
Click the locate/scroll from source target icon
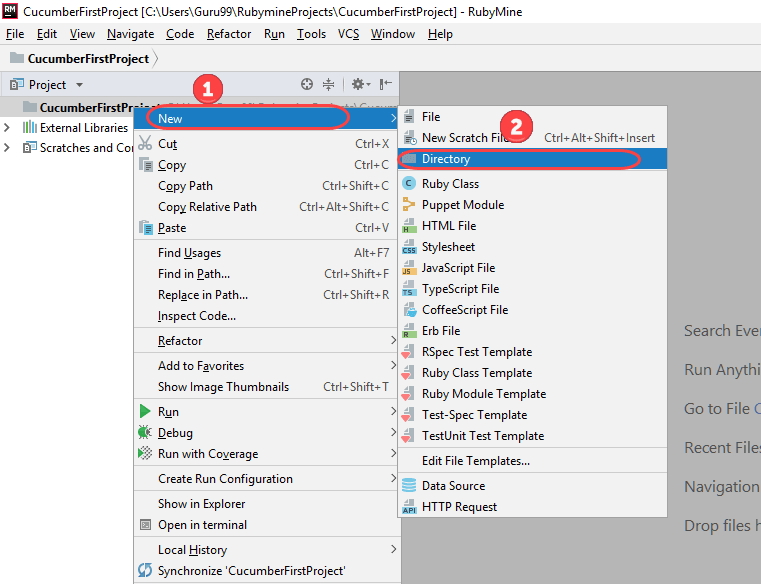307,85
